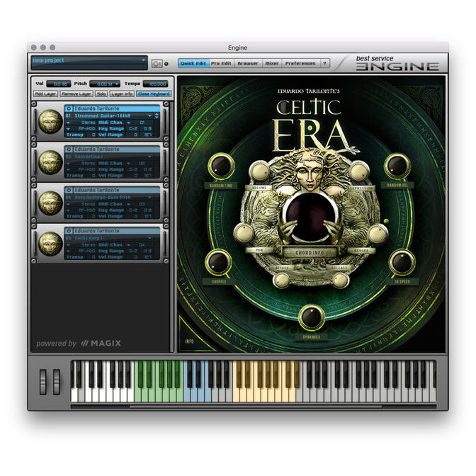476x476 pixels.
Task: Click the Volume knob on medallion
Action: click(x=259, y=172)
